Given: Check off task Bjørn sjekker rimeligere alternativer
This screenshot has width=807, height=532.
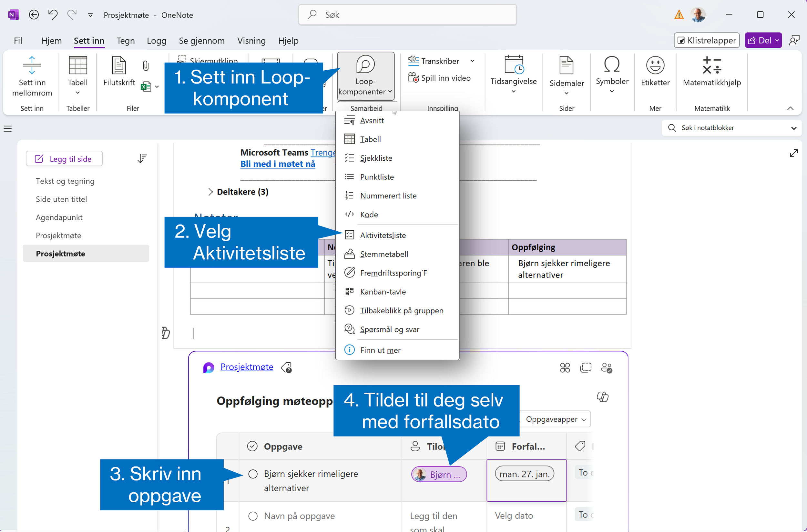Looking at the screenshot, I should (x=253, y=474).
